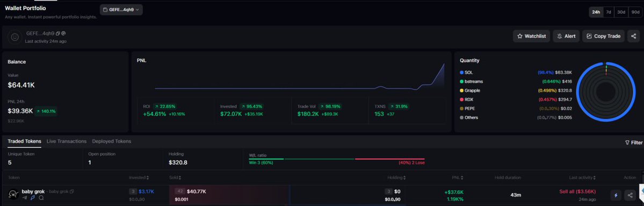Click the Copy Trade button
Viewport: 644px width, 206px height.
pos(603,36)
